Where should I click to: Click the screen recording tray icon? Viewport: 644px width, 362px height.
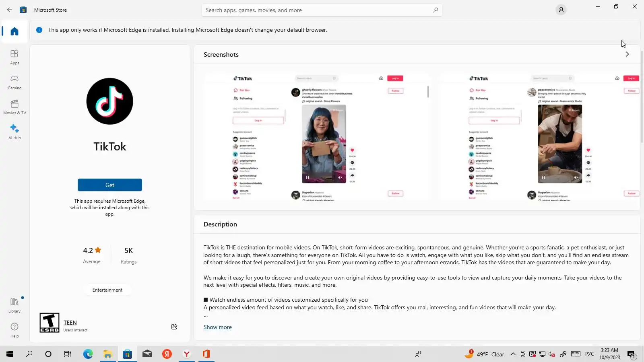[533, 354]
